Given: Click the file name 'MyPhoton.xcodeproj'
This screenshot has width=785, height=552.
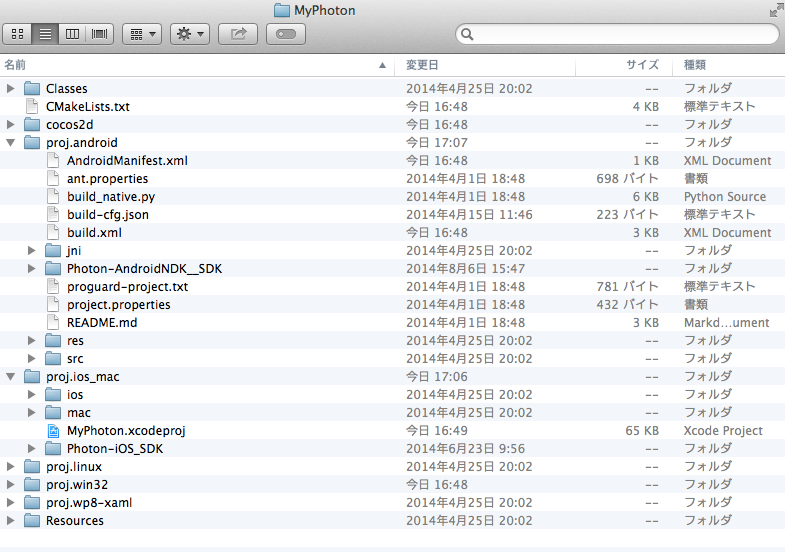Looking at the screenshot, I should [x=126, y=431].
